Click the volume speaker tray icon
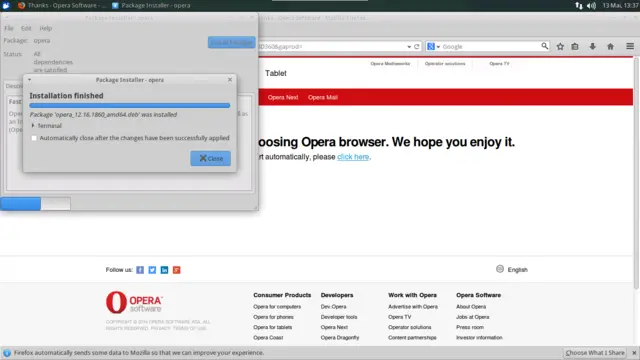Screen dimensions: 640x360 [x=591, y=5]
